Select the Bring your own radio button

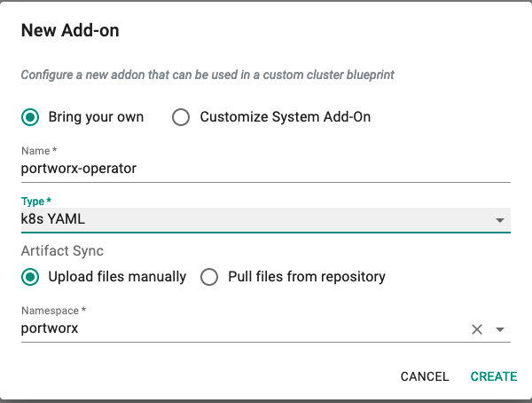tap(30, 117)
